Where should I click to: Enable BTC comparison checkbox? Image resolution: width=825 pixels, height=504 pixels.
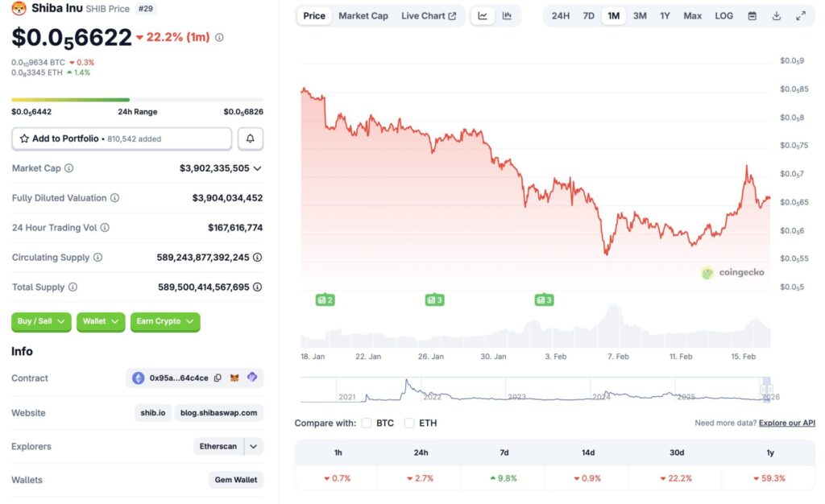point(367,423)
